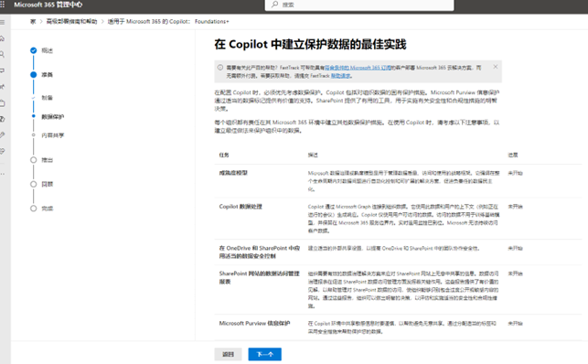This screenshot has width=588, height=364.
Task: Click the 任务 column header
Action: [224, 155]
